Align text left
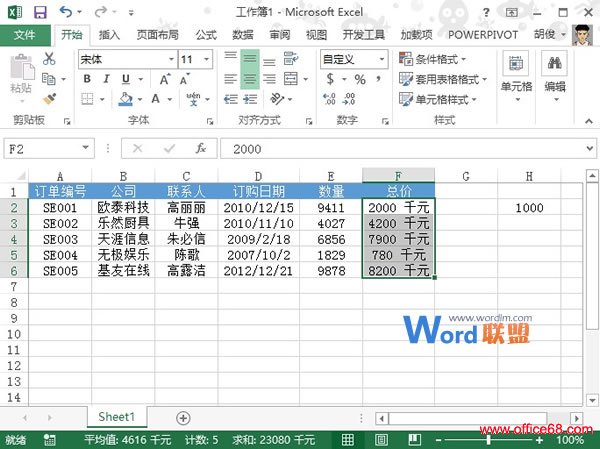 (x=230, y=79)
